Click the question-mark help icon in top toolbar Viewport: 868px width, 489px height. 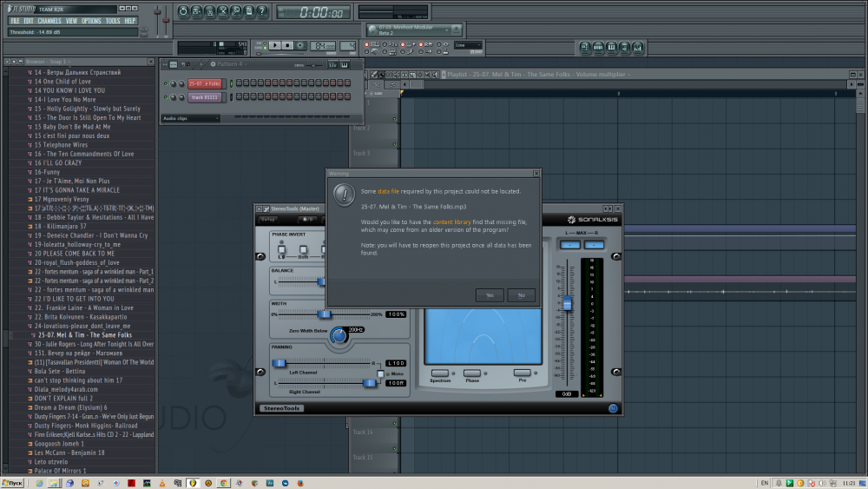[262, 11]
